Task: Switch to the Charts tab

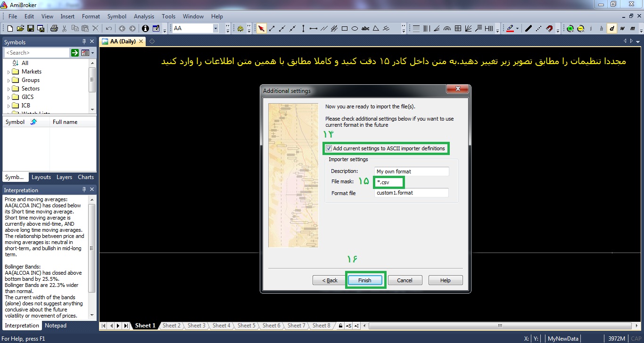Action: pyautogui.click(x=86, y=177)
